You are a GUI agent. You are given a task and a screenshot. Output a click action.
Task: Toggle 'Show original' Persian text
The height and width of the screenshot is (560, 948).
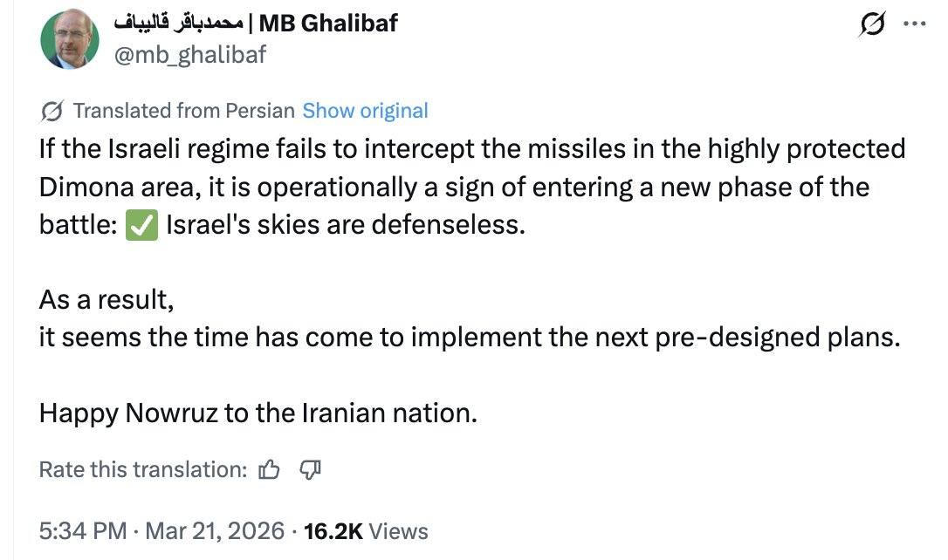(365, 111)
